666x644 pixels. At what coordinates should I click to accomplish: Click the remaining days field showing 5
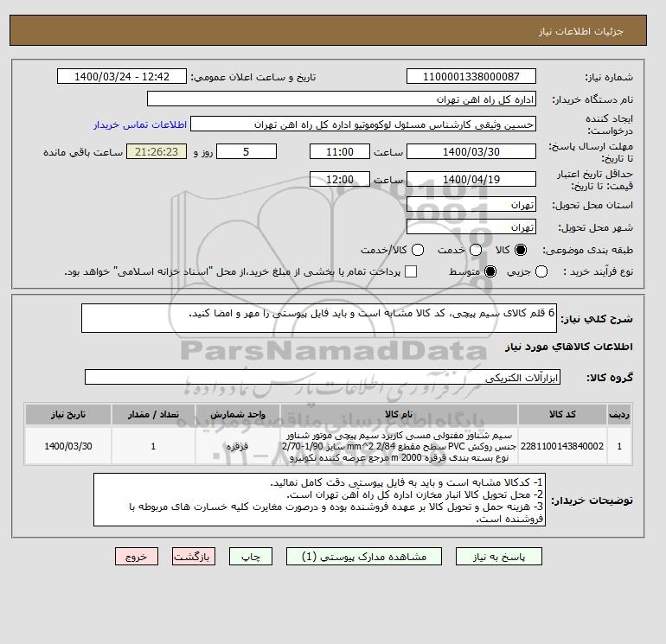(x=247, y=151)
